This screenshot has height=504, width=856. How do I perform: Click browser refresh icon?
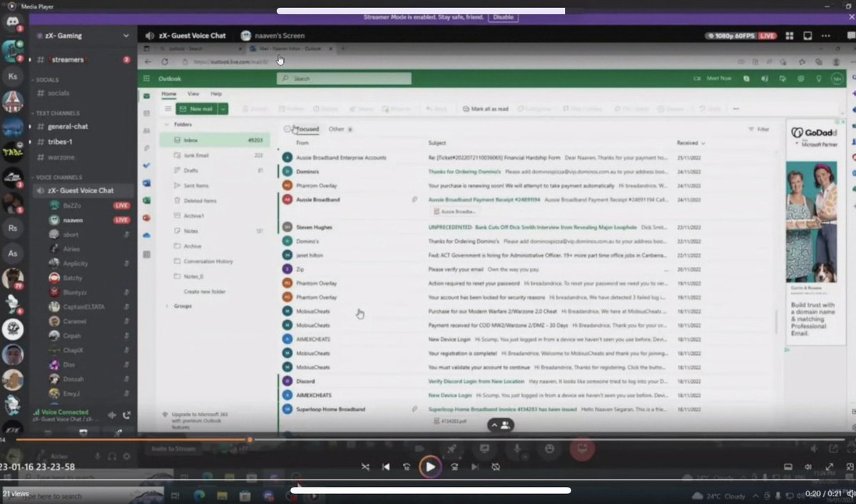[164, 62]
